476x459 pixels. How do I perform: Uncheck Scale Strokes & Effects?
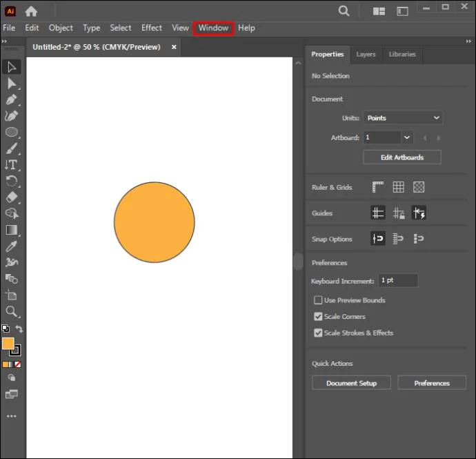coord(318,333)
